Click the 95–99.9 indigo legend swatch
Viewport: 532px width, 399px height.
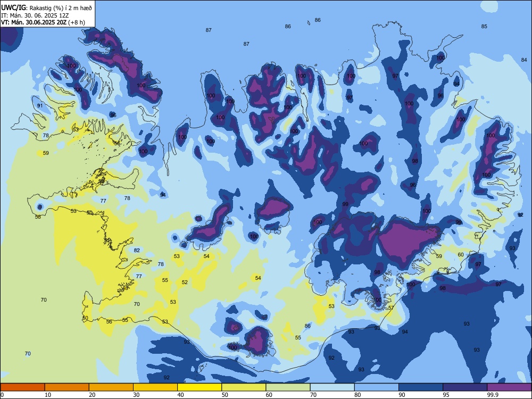point(465,387)
